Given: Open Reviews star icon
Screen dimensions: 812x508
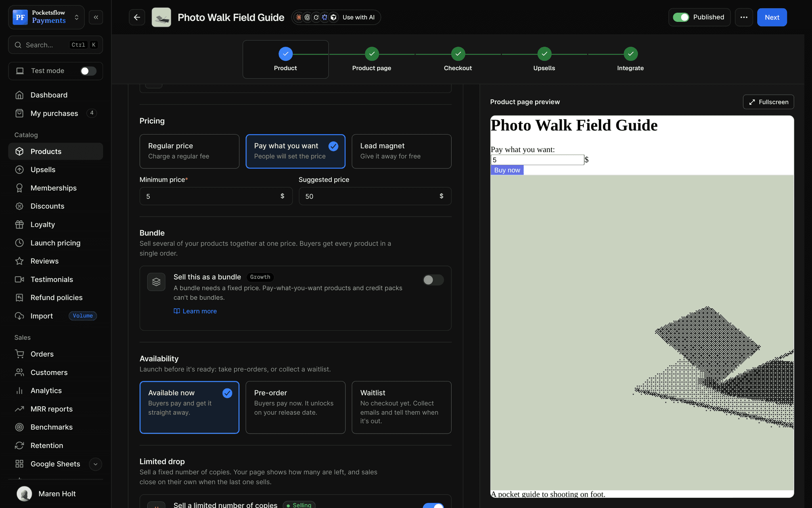Looking at the screenshot, I should coord(19,261).
